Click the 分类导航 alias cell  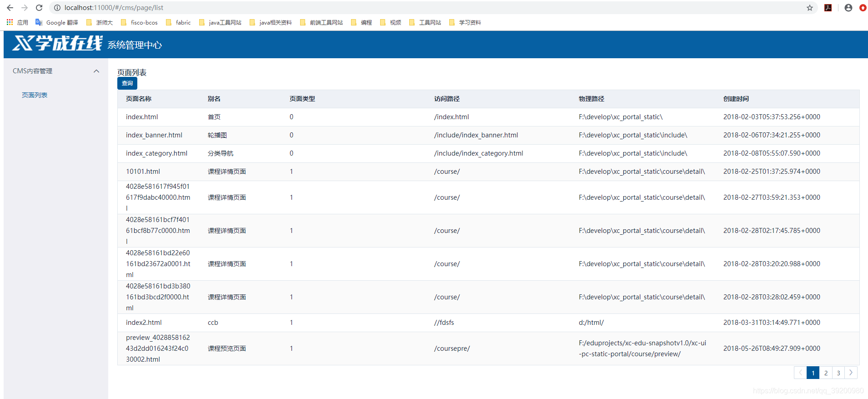221,153
